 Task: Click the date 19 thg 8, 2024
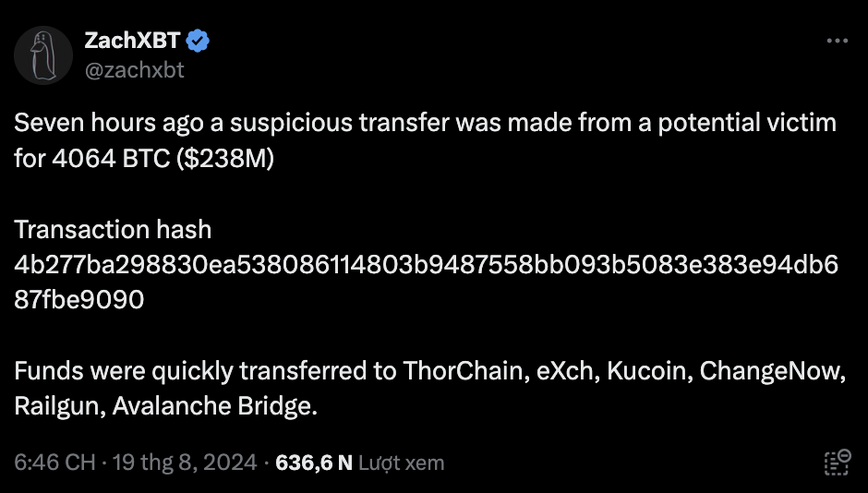coord(185,463)
